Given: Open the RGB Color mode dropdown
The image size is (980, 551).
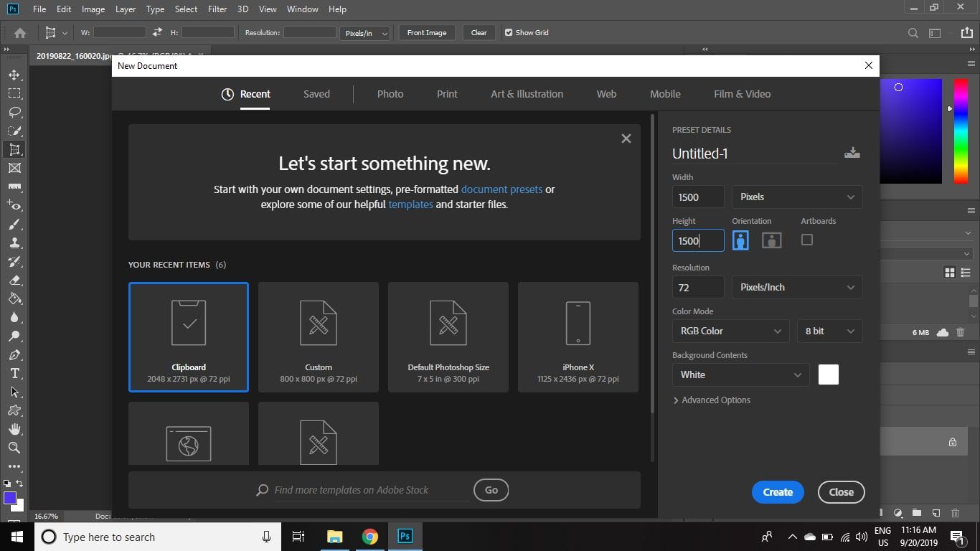Looking at the screenshot, I should (731, 331).
